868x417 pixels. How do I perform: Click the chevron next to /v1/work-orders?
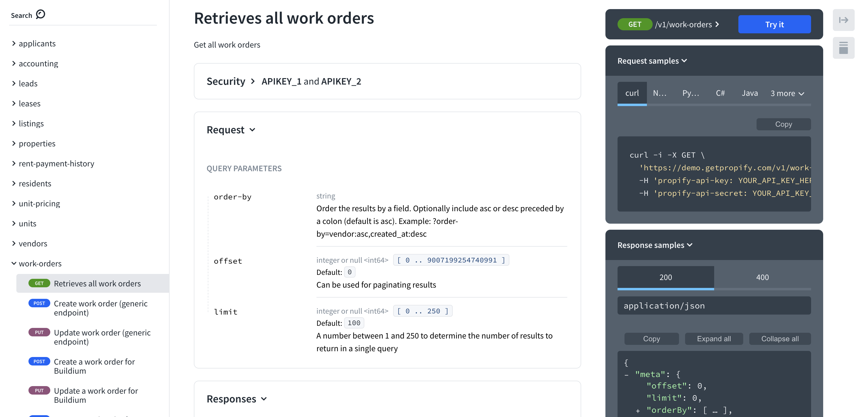click(717, 24)
